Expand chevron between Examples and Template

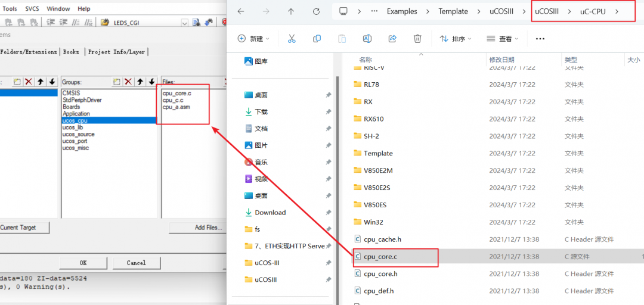[428, 11]
